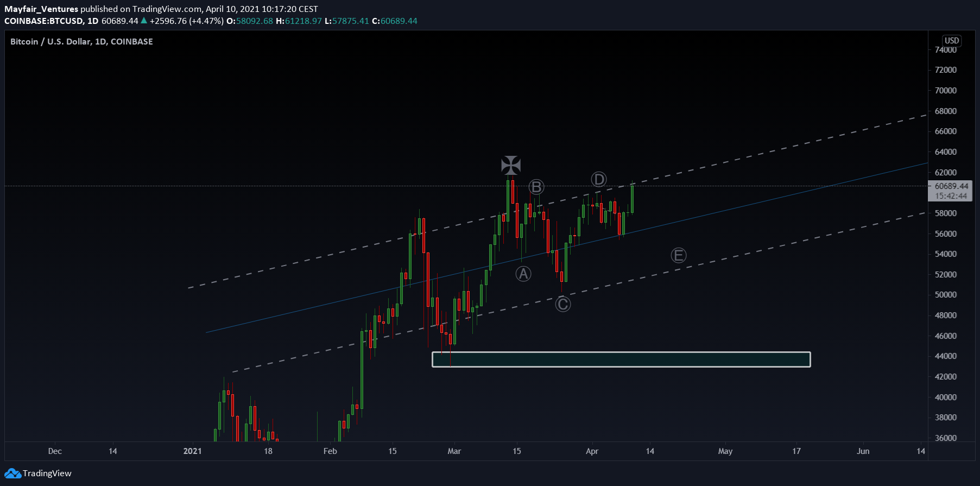Click the iron cross marker above the peak
Screen dimensions: 980x486
511,165
